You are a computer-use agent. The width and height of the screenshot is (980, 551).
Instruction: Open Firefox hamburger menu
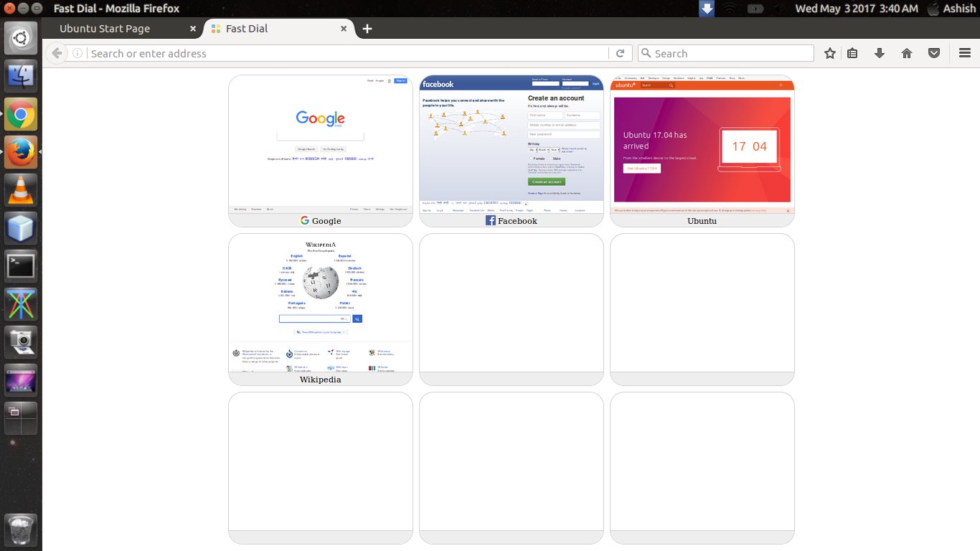point(965,53)
